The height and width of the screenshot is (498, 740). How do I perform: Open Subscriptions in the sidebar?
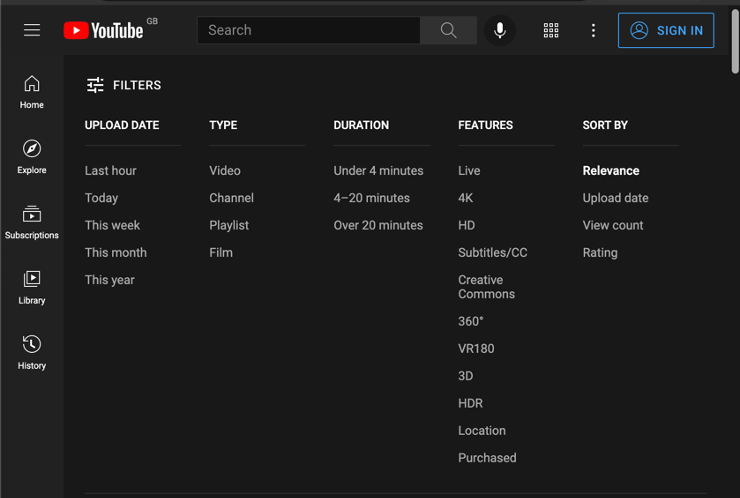pyautogui.click(x=32, y=222)
